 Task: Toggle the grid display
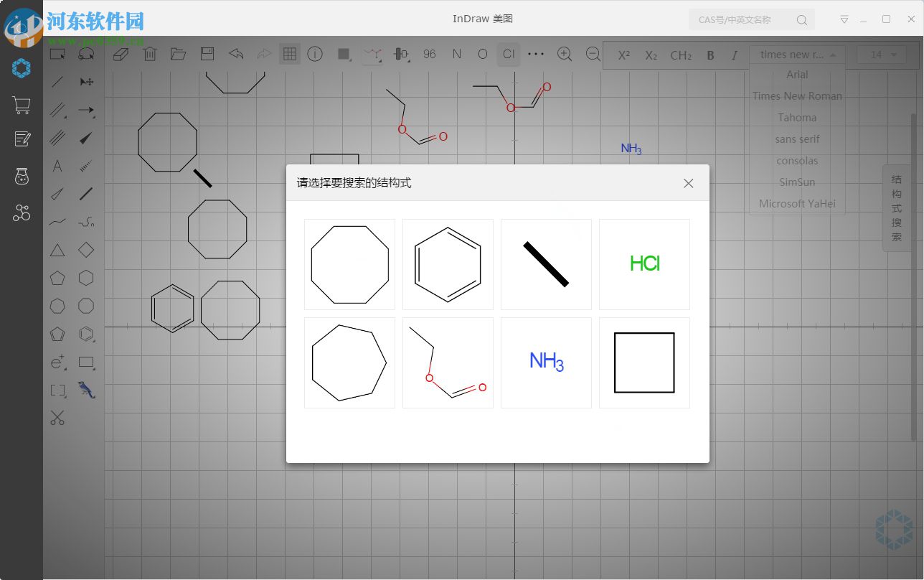(x=290, y=54)
